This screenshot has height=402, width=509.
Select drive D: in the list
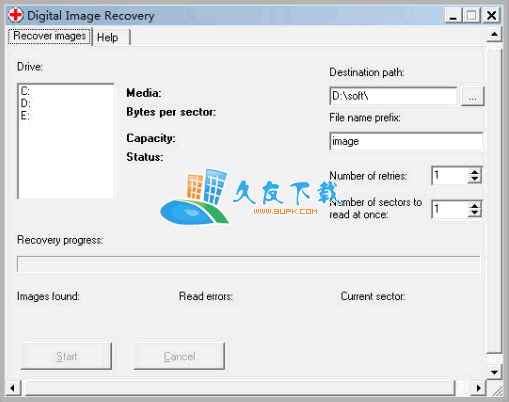(x=25, y=103)
